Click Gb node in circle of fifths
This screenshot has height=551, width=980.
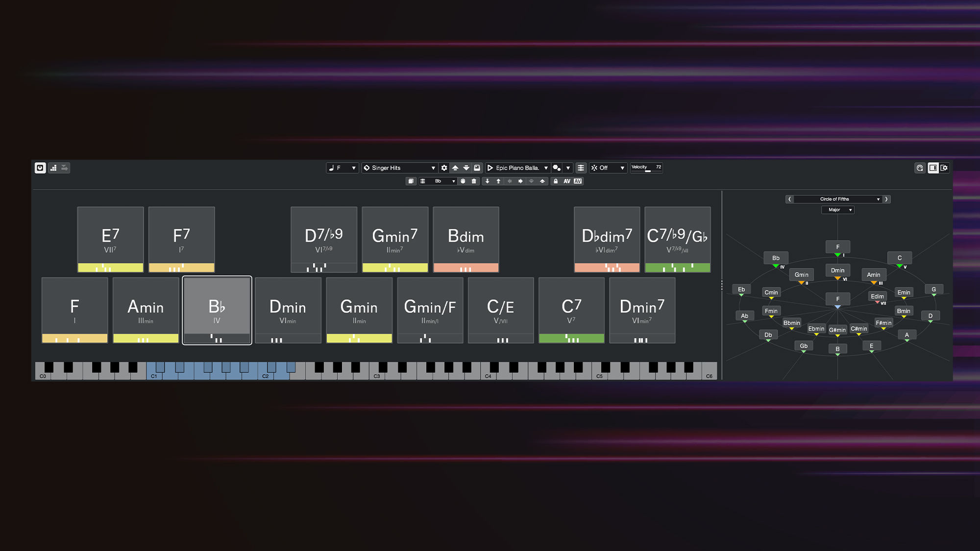[x=804, y=346]
